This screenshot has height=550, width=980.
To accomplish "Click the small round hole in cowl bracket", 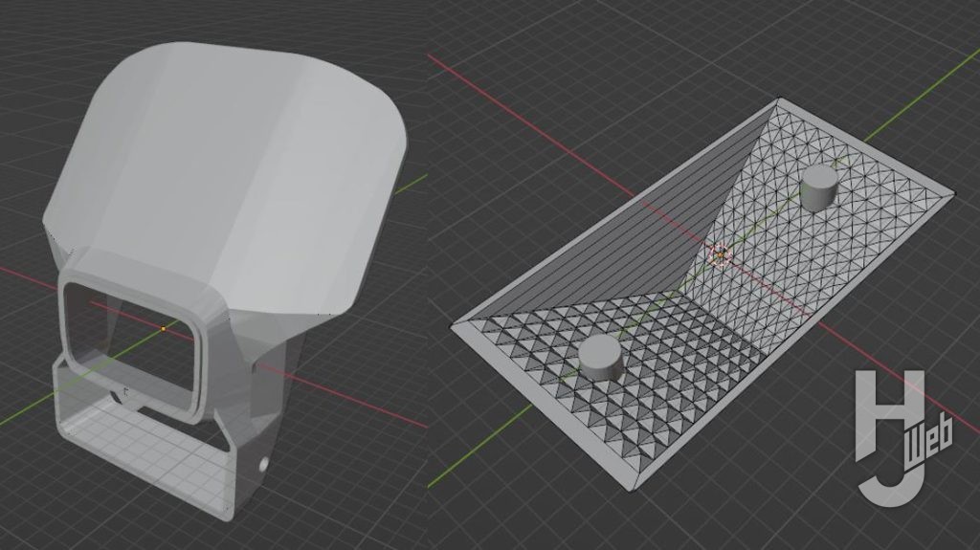I will [263, 464].
